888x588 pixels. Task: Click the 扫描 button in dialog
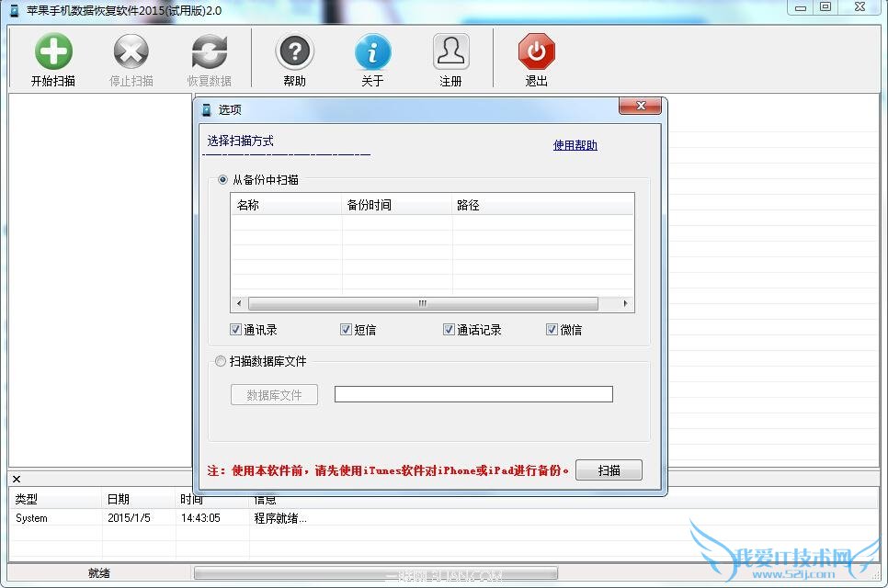609,470
